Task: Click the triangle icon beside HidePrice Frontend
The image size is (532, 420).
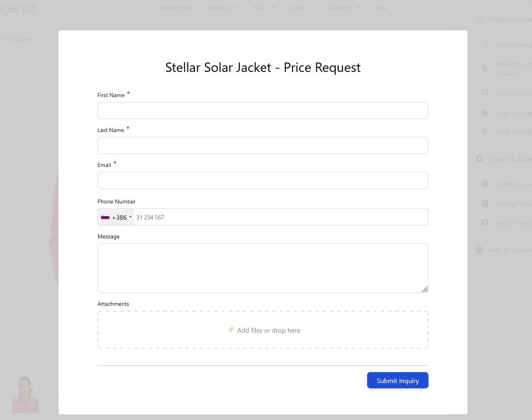Action: pyautogui.click(x=480, y=19)
